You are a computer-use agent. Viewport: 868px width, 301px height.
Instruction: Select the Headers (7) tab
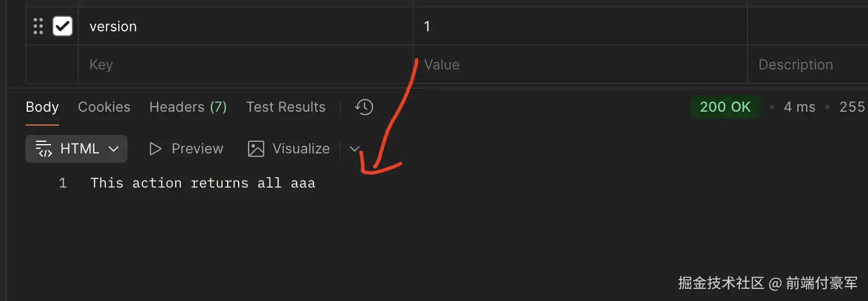[188, 107]
